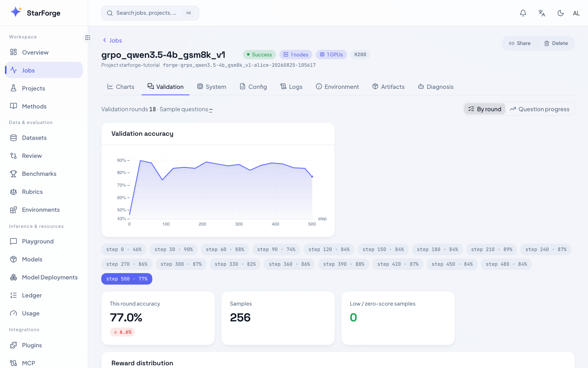Open Plugins in the sidebar
The height and width of the screenshot is (368, 588).
(x=44, y=345)
